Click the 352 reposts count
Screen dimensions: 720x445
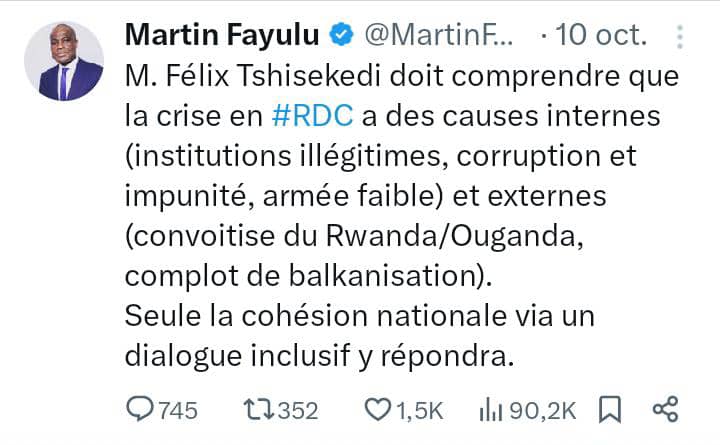(297, 410)
